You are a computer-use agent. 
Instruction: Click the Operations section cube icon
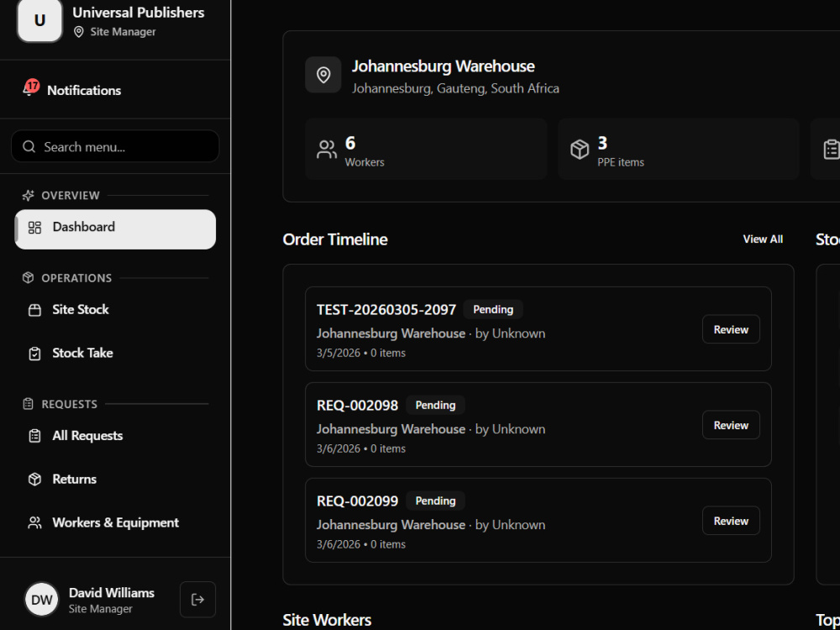click(x=28, y=278)
